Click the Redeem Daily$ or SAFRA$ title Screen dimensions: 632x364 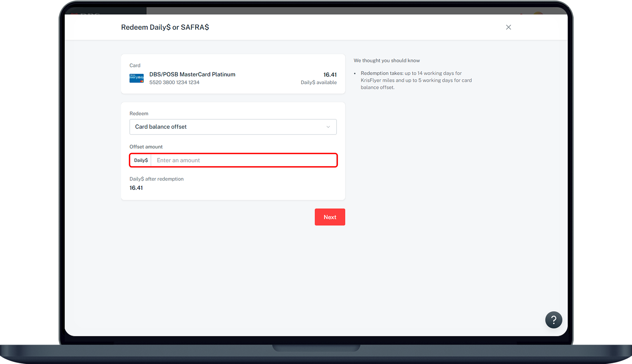tap(165, 27)
